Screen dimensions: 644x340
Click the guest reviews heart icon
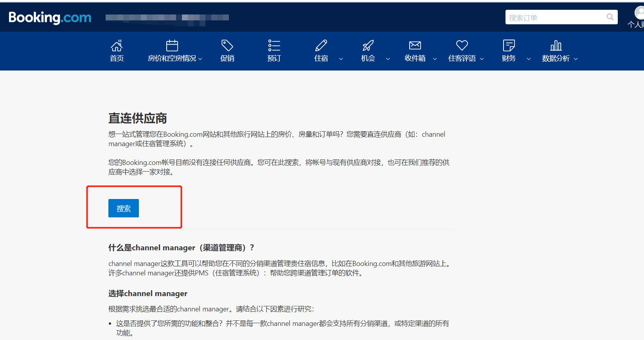point(462,46)
